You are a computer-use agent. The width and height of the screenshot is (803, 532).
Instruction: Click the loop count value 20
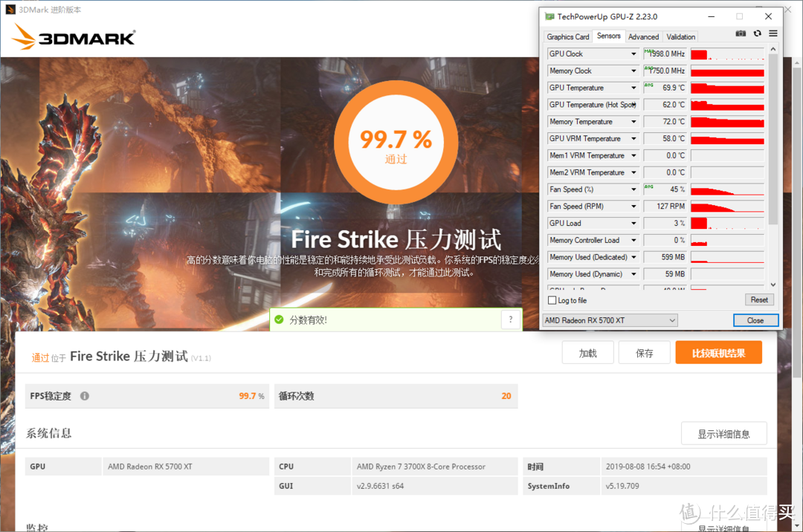click(x=506, y=396)
